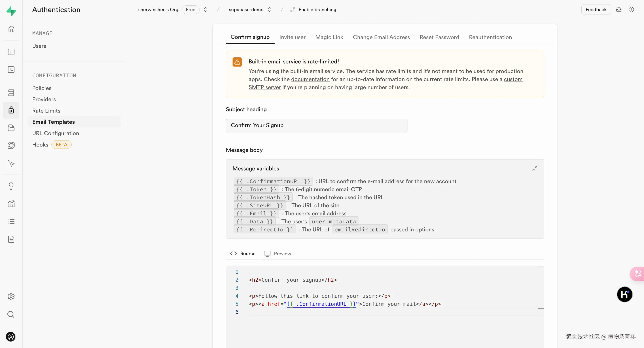Open the Database icon in sidebar

11,93
